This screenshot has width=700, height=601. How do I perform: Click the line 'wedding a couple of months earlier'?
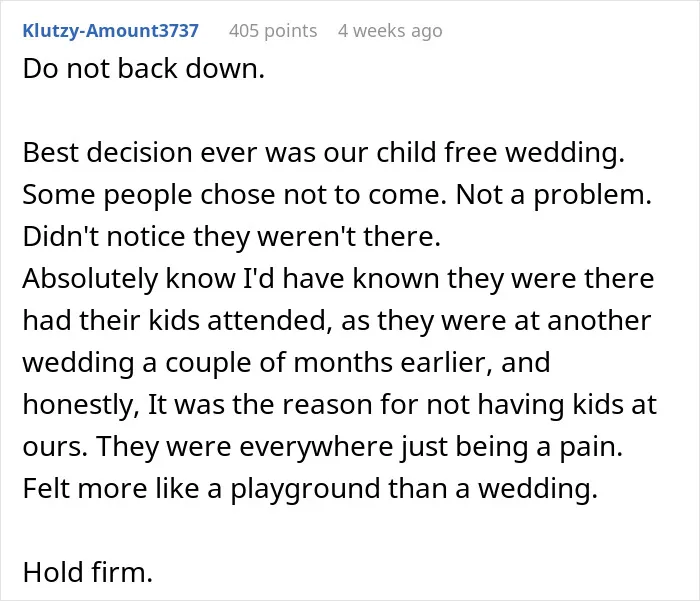click(286, 363)
